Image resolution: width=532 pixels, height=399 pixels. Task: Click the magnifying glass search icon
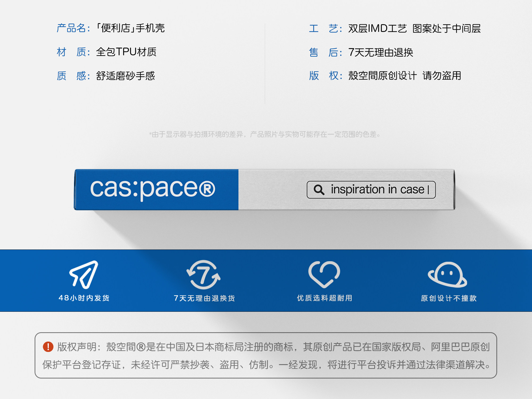tap(319, 190)
